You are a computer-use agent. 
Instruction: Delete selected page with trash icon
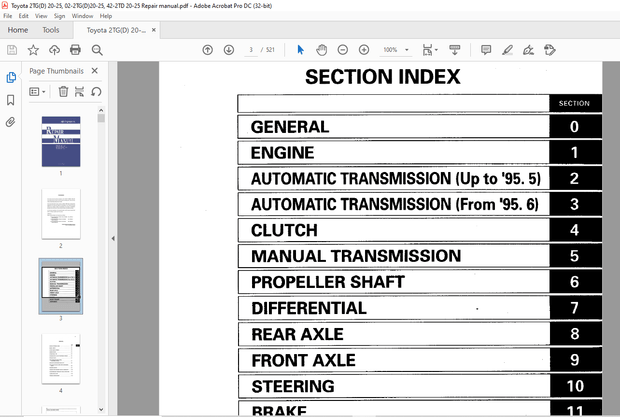63,92
